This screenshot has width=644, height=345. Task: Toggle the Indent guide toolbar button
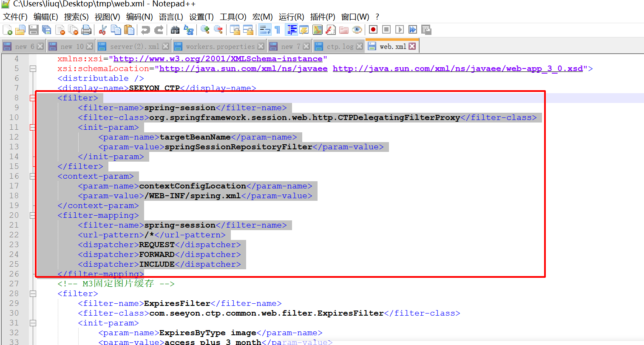coord(292,30)
